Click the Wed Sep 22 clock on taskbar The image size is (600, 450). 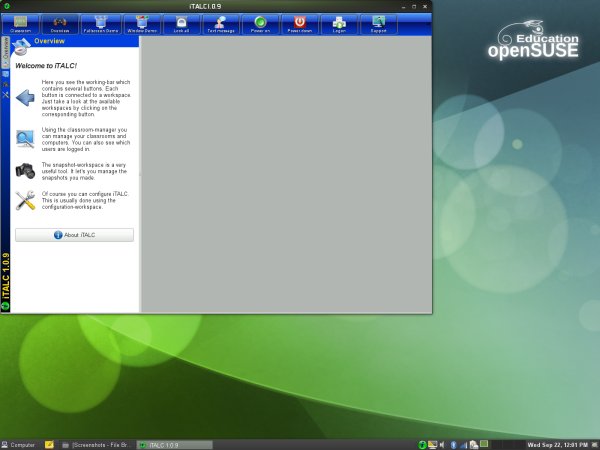tap(558, 445)
